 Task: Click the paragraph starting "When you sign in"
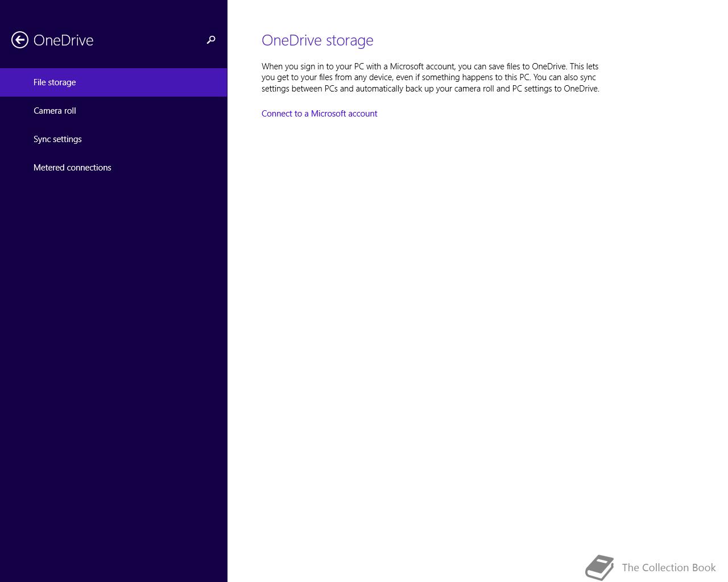point(431,77)
